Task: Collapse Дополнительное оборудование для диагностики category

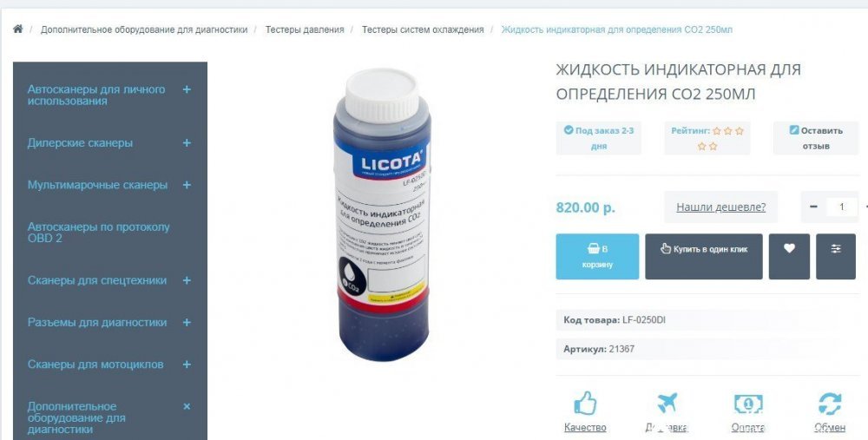Action: [x=187, y=406]
